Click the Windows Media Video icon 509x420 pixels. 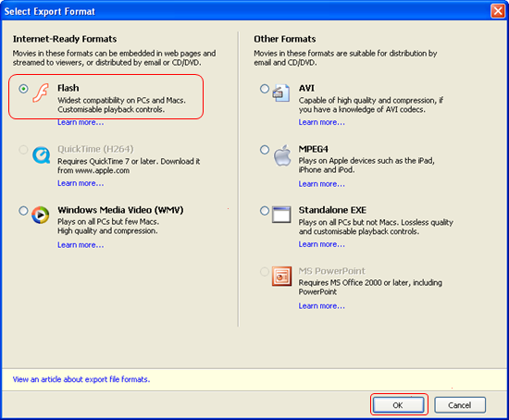coord(40,216)
